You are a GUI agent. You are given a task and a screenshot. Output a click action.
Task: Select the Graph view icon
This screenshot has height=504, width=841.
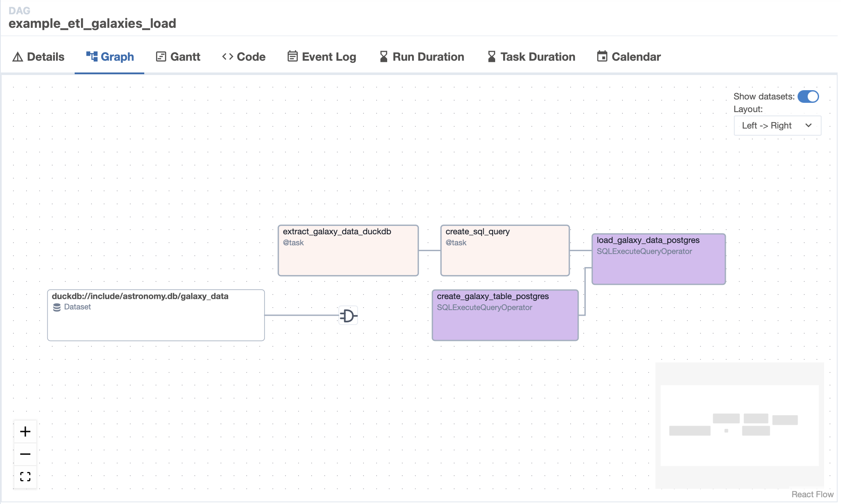(92, 56)
